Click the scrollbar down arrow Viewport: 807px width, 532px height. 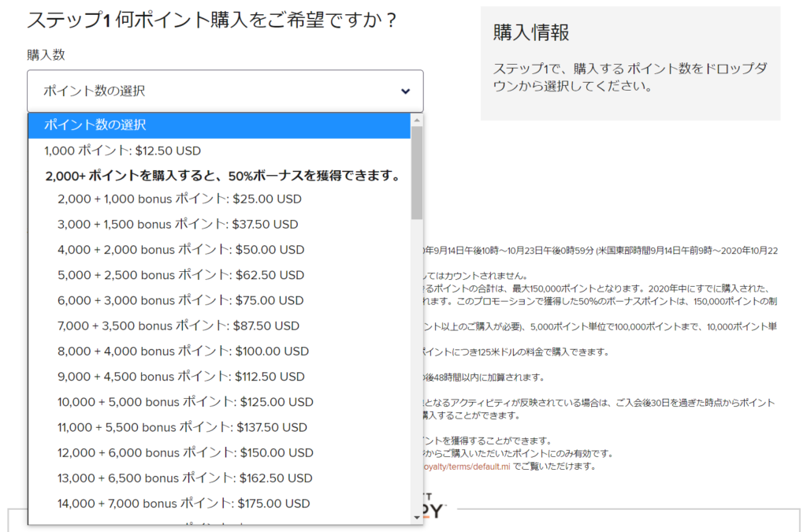pos(417,517)
